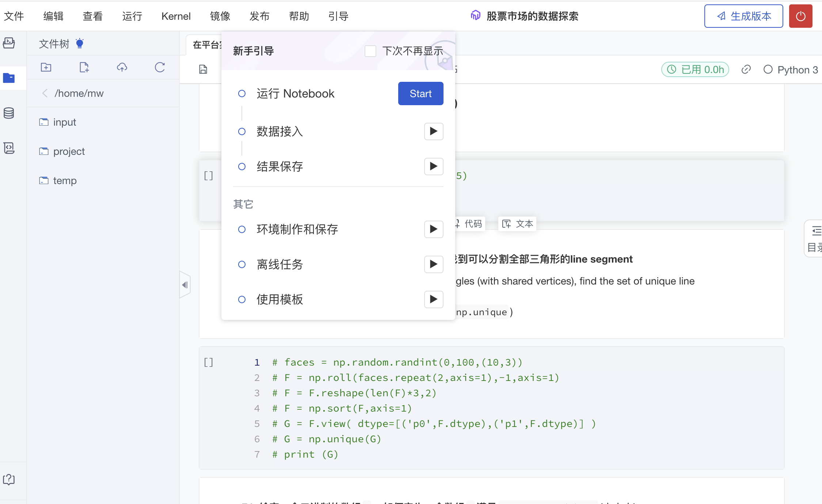Screen dimensions: 822x504
Task: Open the 镜像 menu
Action: (220, 16)
